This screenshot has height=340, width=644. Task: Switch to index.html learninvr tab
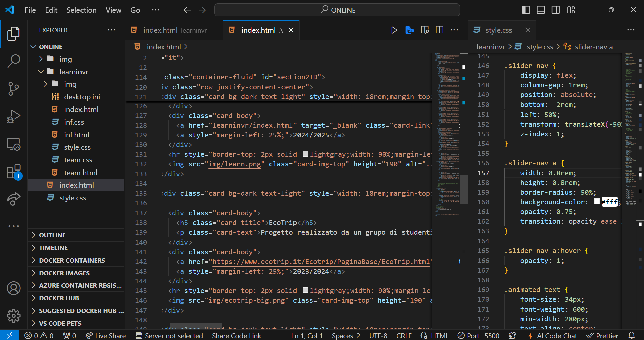(174, 30)
